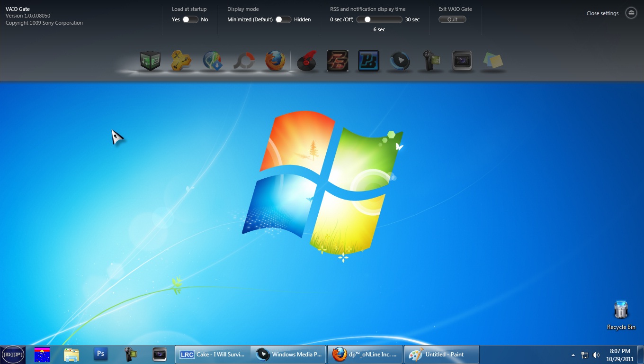Open the webcam icon pinned on the taskbar
The image size is (644, 364).
159,354
